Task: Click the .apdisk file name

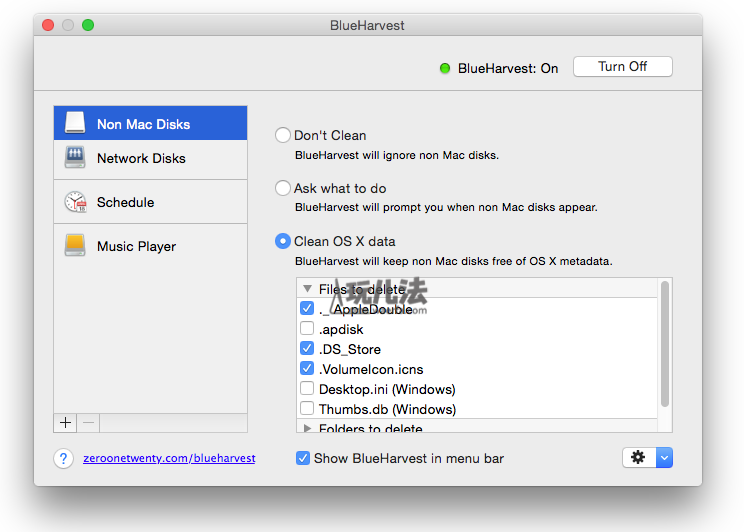Action: [341, 329]
